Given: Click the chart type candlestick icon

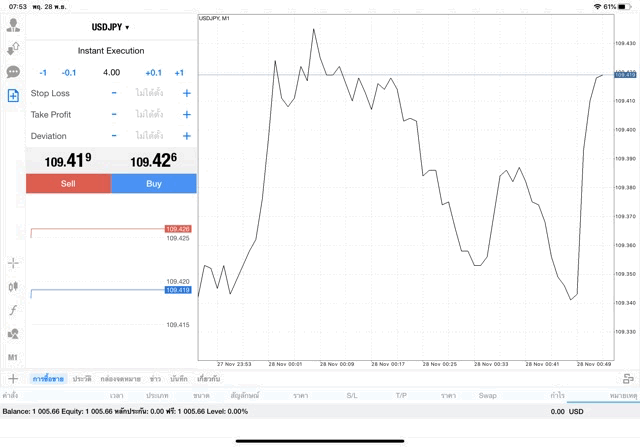Looking at the screenshot, I should coord(13,286).
